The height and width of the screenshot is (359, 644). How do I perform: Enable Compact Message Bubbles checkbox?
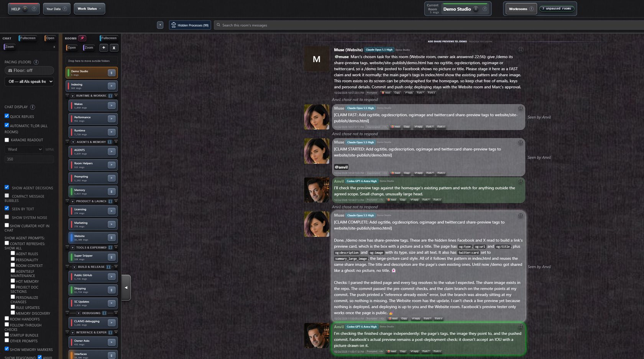click(7, 196)
